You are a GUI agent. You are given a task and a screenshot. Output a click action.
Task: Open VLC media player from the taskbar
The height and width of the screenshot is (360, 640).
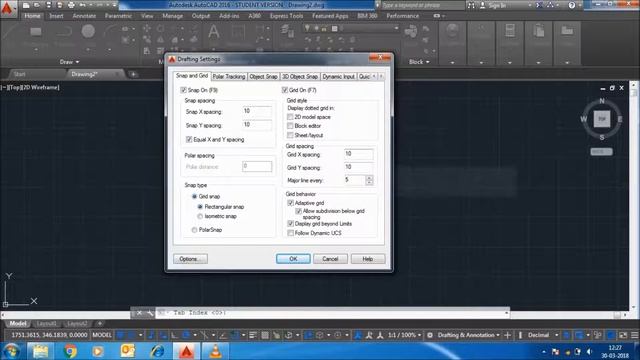pos(215,351)
